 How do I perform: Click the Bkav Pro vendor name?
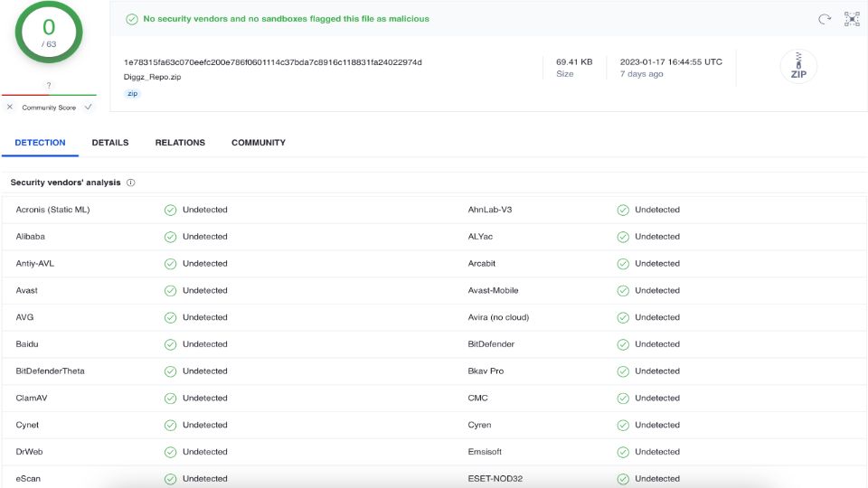click(486, 371)
